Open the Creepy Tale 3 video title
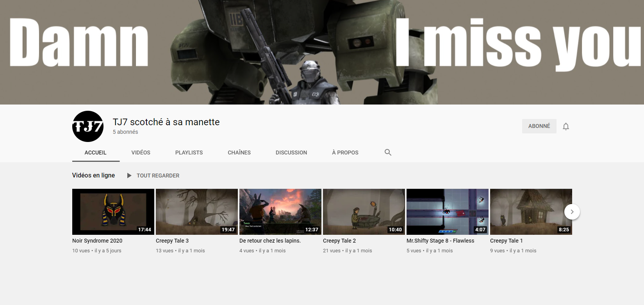 click(x=172, y=241)
